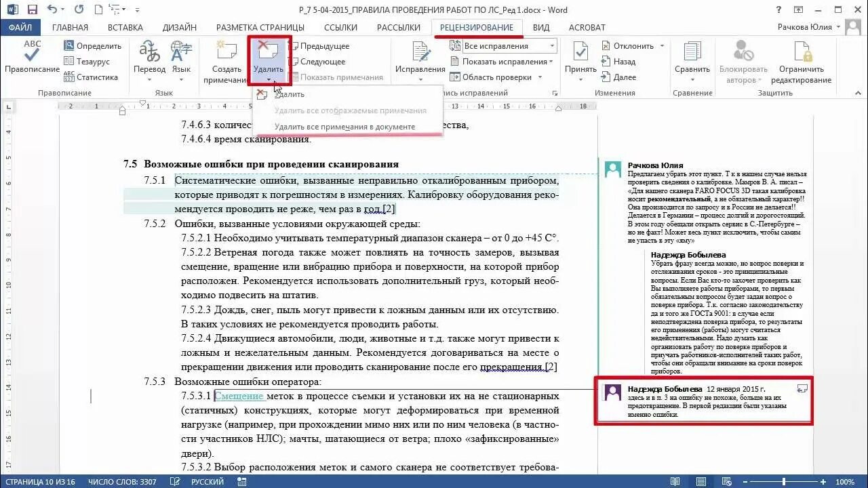
Task: Switch to the ВИД tab
Action: [541, 28]
